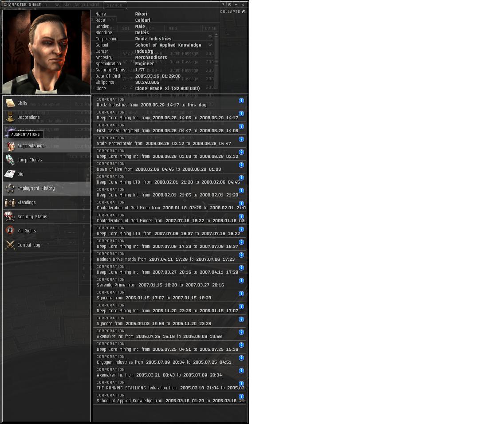Image resolution: width=504 pixels, height=424 pixels.
Task: Open the Kill Rights icon
Action: (10, 231)
